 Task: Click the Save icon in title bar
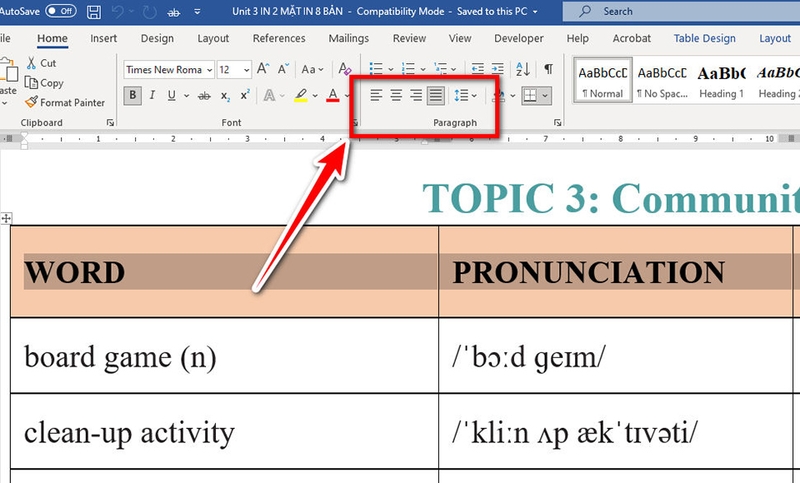pyautogui.click(x=94, y=12)
